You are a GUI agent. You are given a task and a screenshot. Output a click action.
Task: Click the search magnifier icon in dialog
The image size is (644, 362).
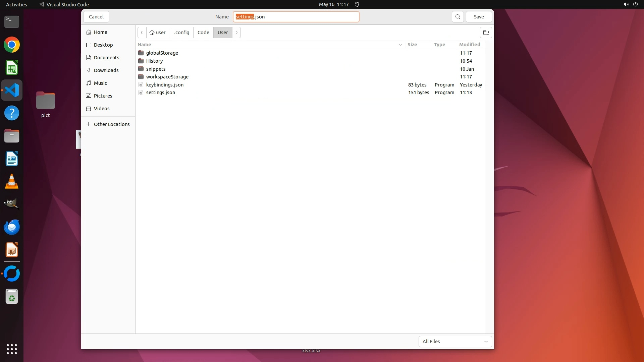[458, 17]
